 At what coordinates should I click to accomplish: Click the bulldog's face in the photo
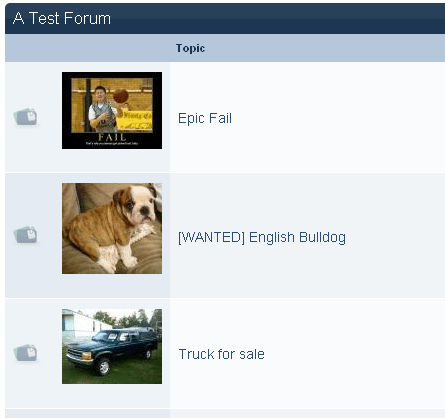142,206
